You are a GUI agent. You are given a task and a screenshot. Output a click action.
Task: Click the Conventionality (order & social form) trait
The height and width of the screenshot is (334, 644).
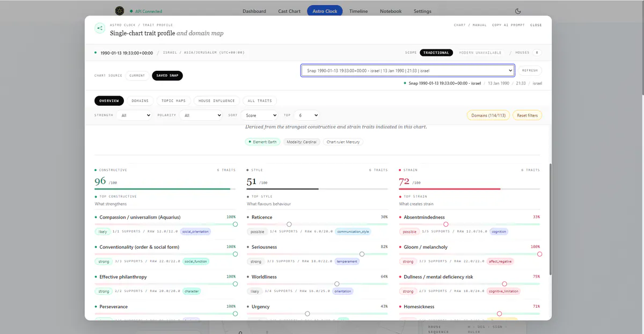click(140, 247)
